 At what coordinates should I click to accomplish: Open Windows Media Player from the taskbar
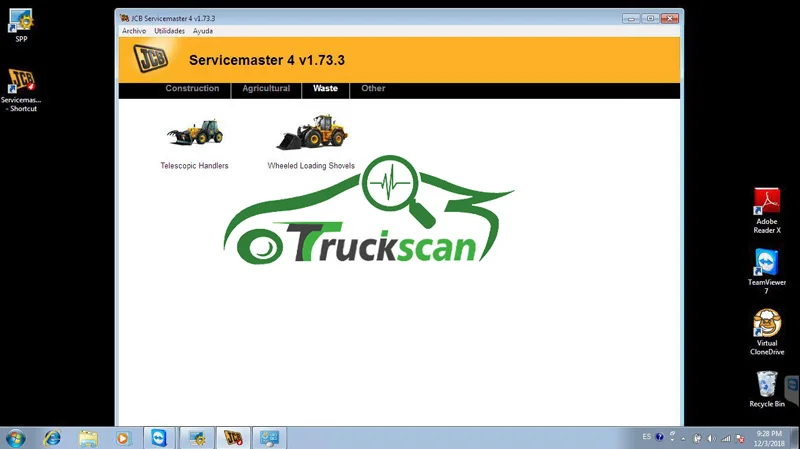pyautogui.click(x=122, y=438)
